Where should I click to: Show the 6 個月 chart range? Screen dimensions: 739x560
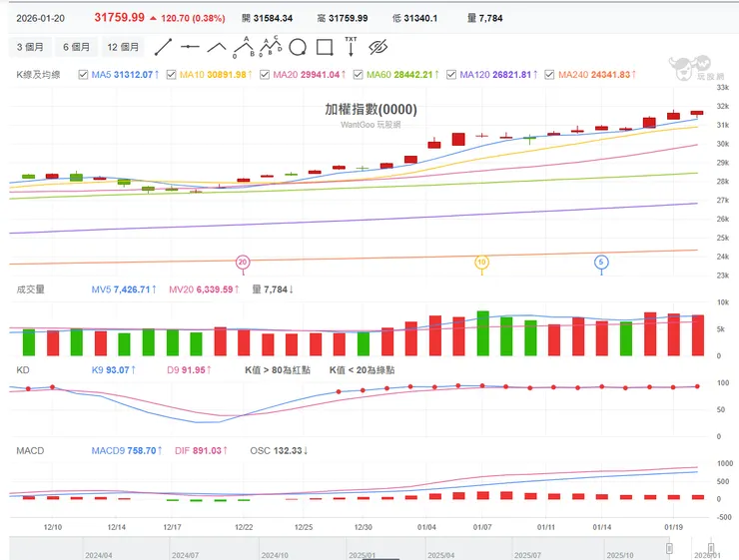76,47
